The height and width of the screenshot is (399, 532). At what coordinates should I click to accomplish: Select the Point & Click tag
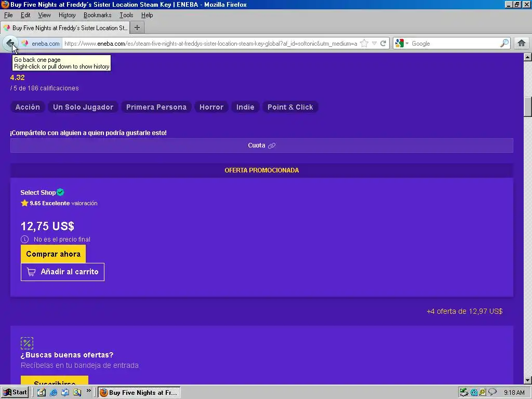click(x=290, y=107)
